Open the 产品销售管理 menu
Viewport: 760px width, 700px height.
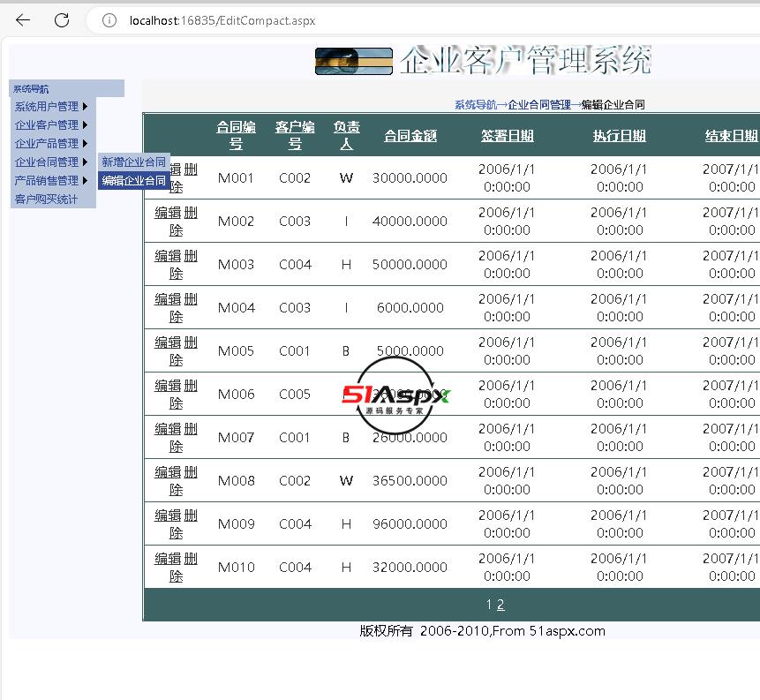[x=47, y=181]
